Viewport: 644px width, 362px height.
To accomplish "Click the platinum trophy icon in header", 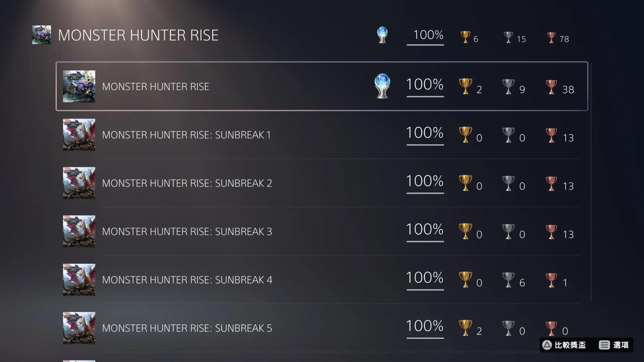I will coord(382,35).
